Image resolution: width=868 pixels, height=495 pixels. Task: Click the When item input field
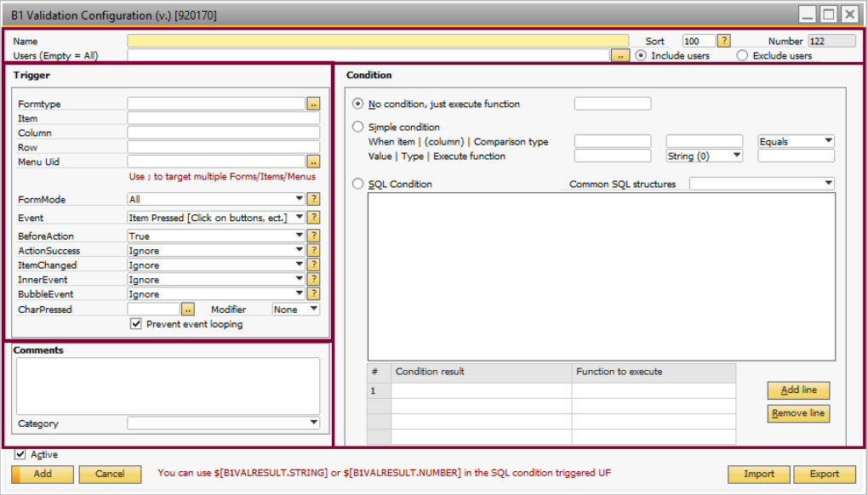pyautogui.click(x=613, y=141)
